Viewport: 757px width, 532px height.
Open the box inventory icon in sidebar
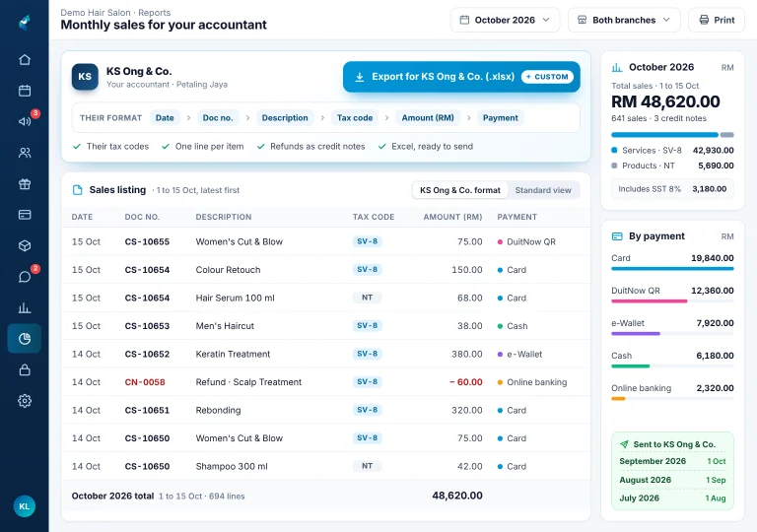pos(25,245)
